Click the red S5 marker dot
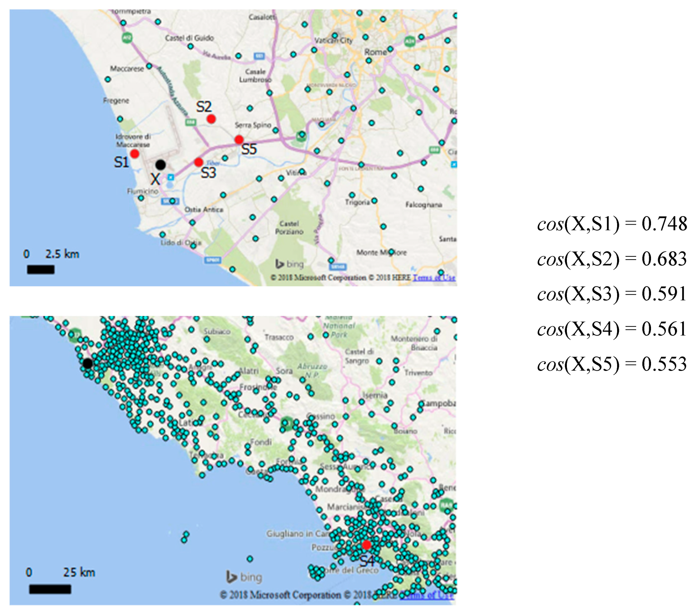698x616 pixels. [239, 139]
